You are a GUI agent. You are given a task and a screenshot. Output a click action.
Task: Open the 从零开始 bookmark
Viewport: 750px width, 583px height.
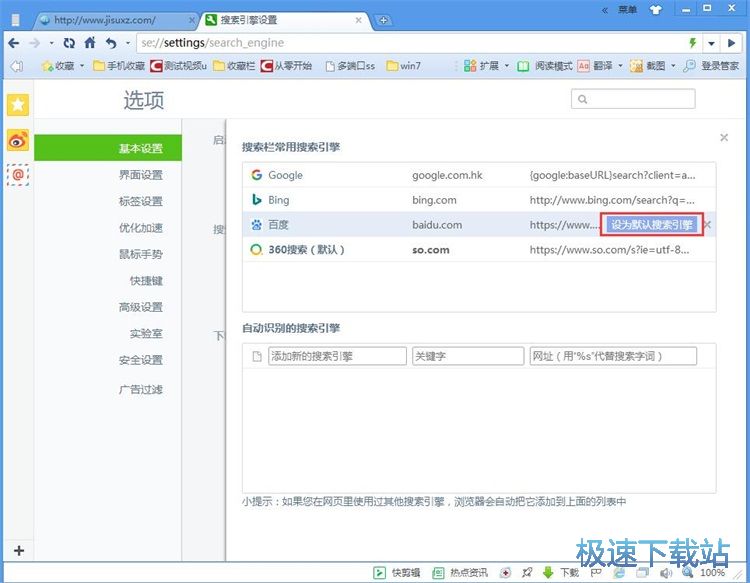[x=286, y=66]
